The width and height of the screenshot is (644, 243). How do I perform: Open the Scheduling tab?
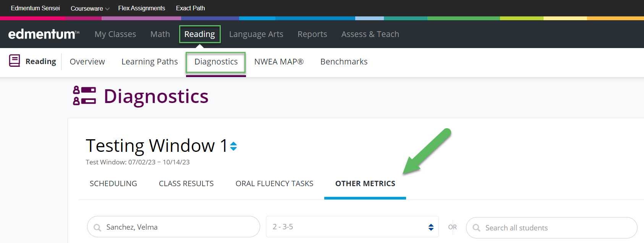(x=113, y=183)
